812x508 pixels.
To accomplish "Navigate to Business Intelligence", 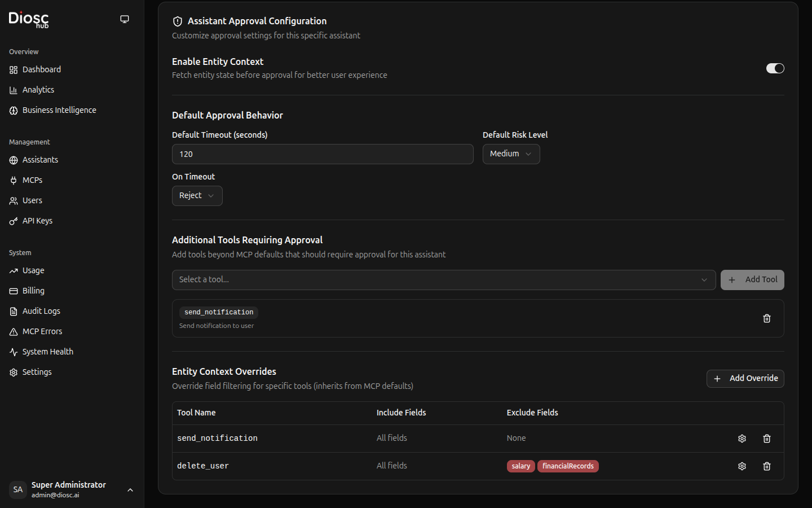I will point(59,110).
